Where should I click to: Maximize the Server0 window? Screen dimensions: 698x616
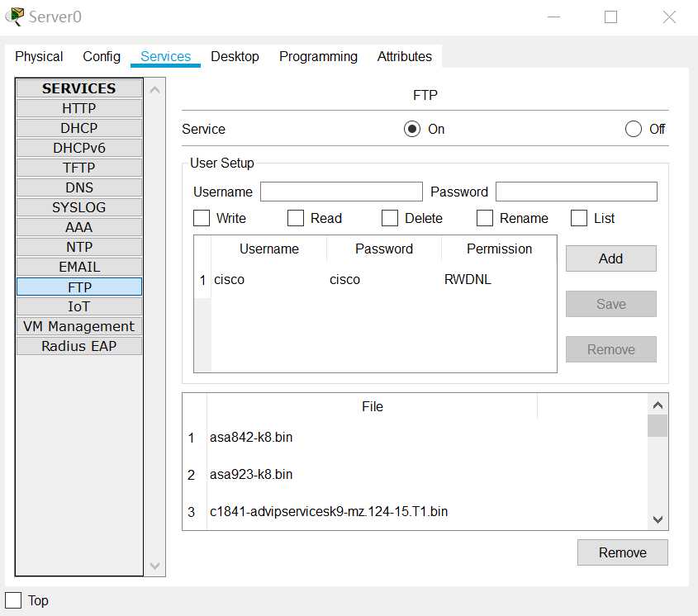pos(610,17)
